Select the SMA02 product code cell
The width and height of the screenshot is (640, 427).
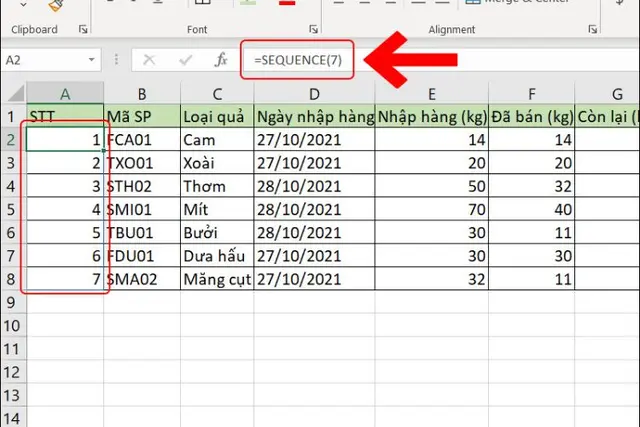(x=142, y=279)
